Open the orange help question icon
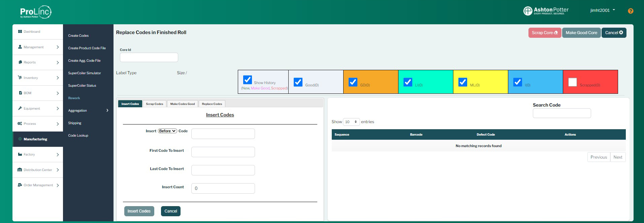Image resolution: width=644 pixels, height=223 pixels. (631, 11)
